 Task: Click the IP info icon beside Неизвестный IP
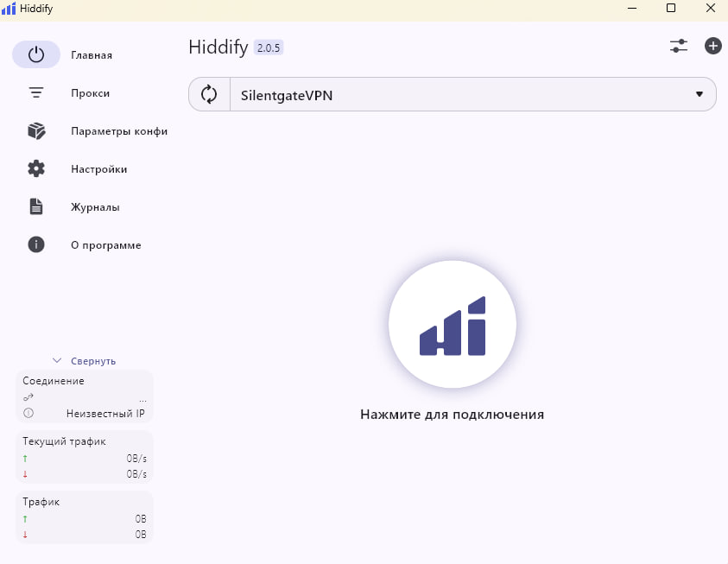tap(28, 413)
